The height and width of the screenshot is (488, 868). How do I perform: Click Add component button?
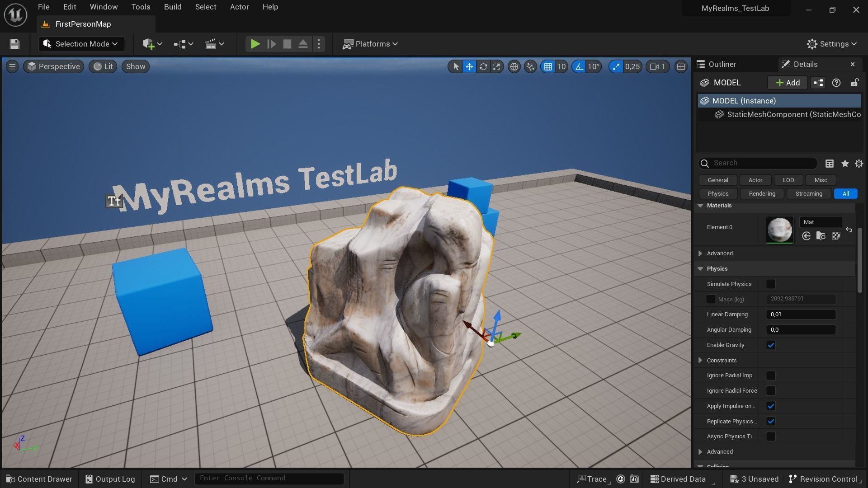point(788,83)
